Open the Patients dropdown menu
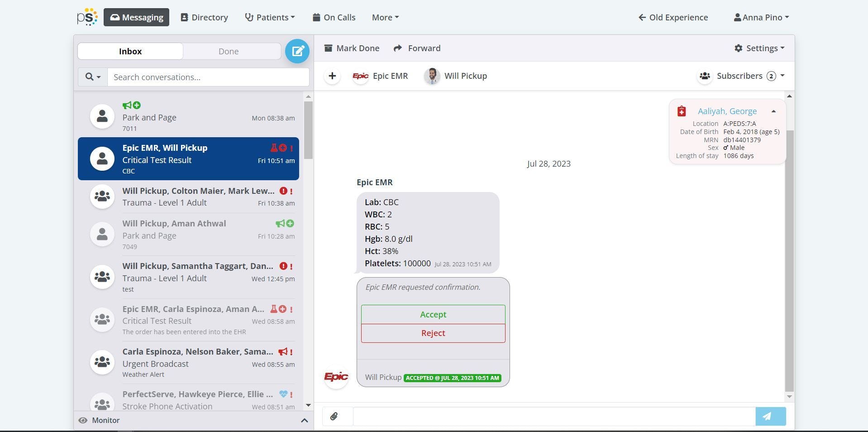The width and height of the screenshot is (868, 432). [270, 17]
